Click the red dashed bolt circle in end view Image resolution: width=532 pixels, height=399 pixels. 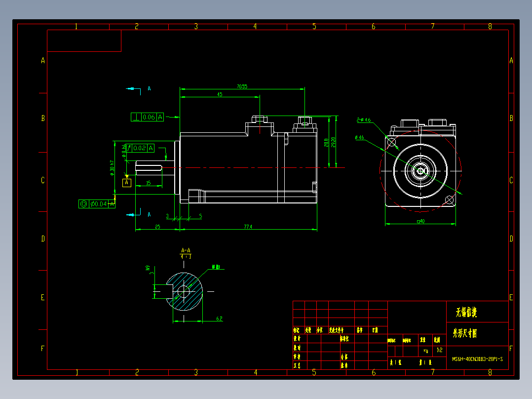420,171
